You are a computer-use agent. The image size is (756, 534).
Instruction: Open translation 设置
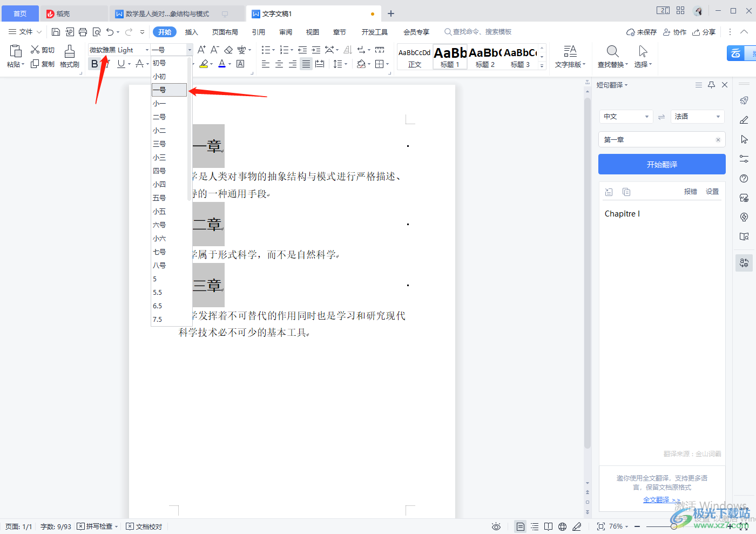(712, 192)
